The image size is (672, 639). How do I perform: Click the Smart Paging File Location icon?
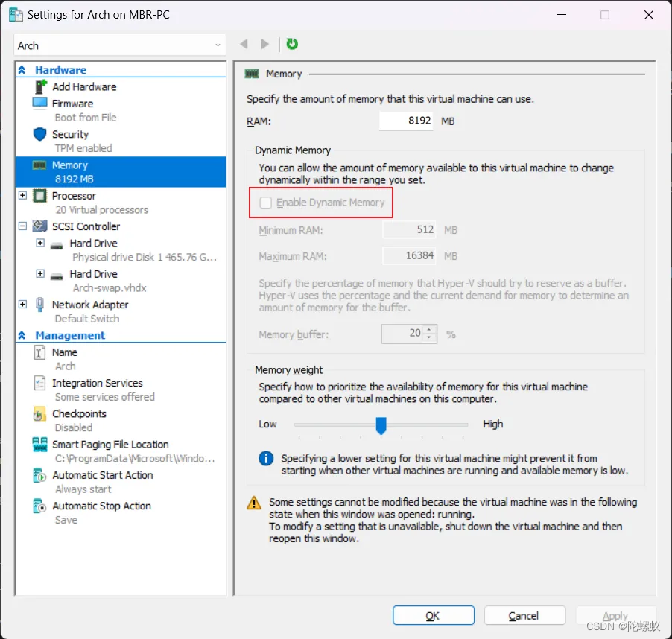point(39,445)
